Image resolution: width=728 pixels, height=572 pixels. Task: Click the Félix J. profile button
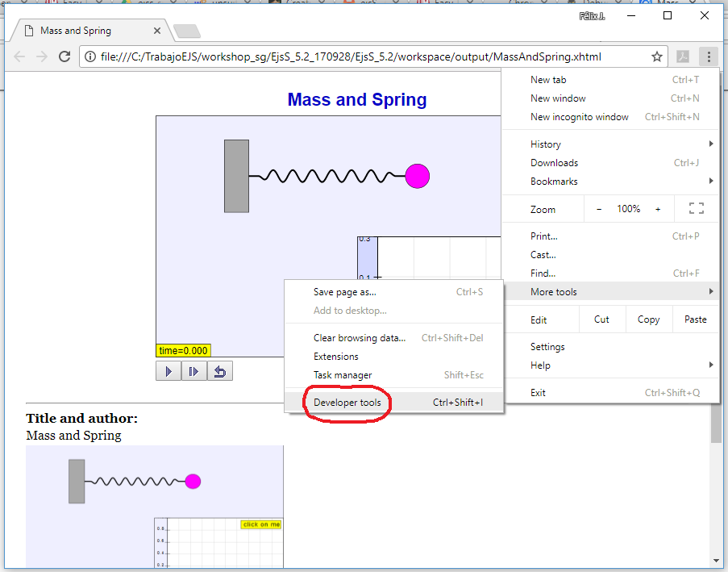592,16
